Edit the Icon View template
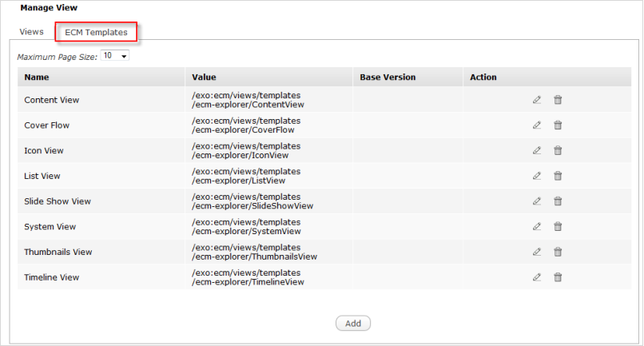Screen dimensions: 644x346 click(x=537, y=150)
